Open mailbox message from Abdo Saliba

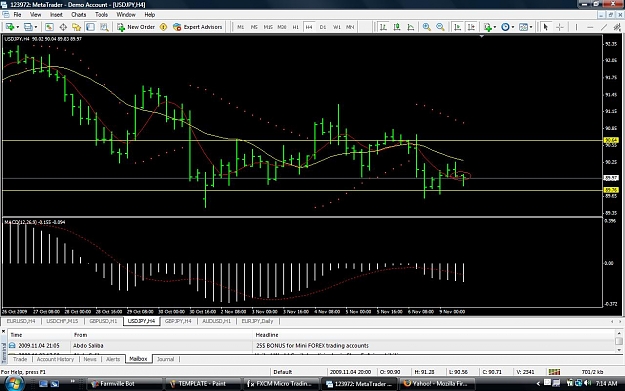312,346
